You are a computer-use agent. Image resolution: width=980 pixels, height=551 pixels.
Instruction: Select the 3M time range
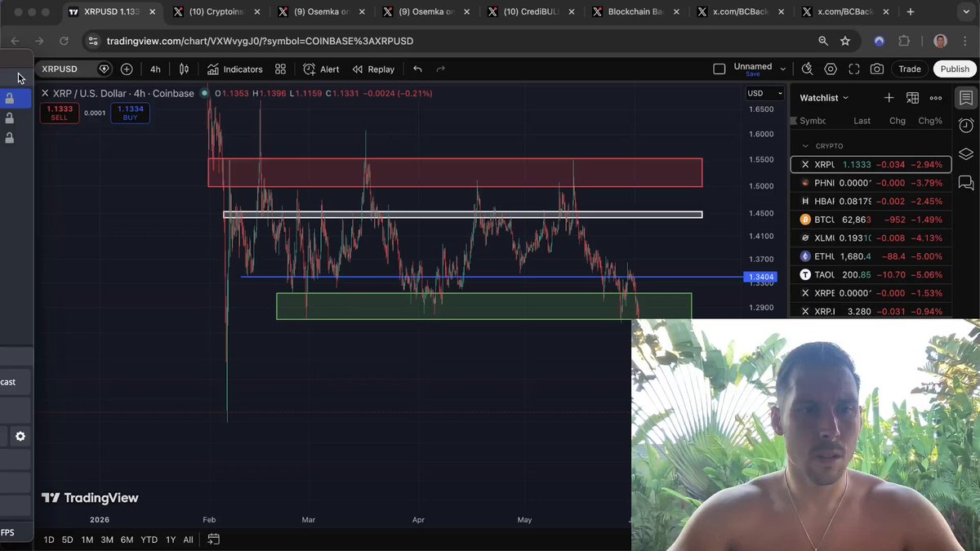coord(107,540)
